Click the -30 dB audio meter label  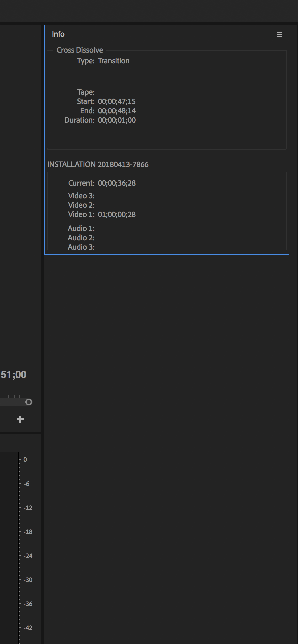pyautogui.click(x=28, y=580)
